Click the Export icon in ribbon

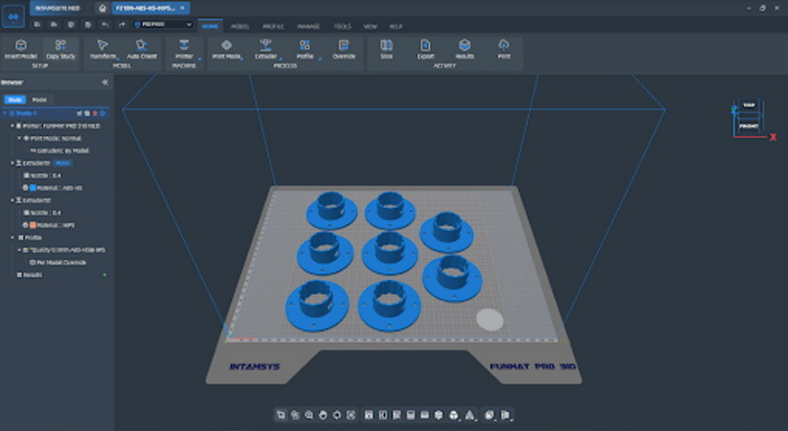[x=425, y=46]
